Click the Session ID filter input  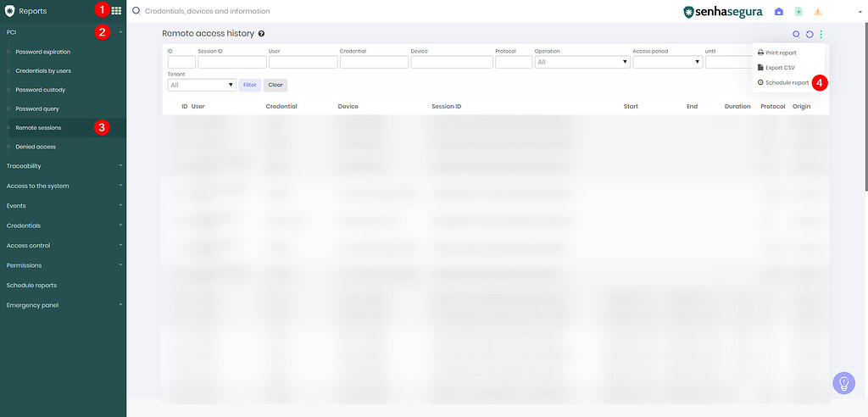click(231, 62)
